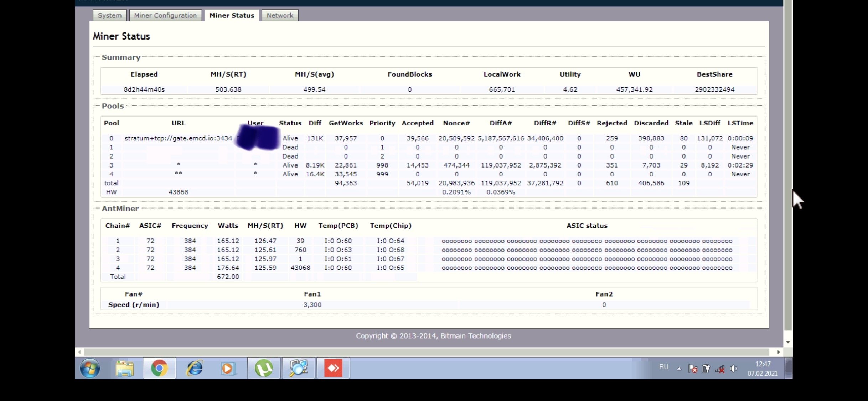Click the vertical scrollbar down arrow
Image resolution: width=868 pixels, height=401 pixels.
(788, 342)
